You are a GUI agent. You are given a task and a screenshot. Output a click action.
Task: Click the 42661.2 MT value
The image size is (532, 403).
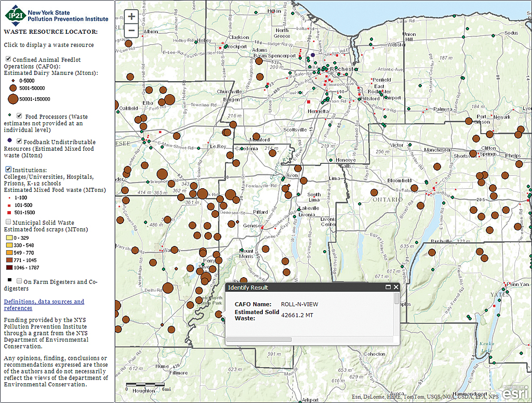[297, 315]
